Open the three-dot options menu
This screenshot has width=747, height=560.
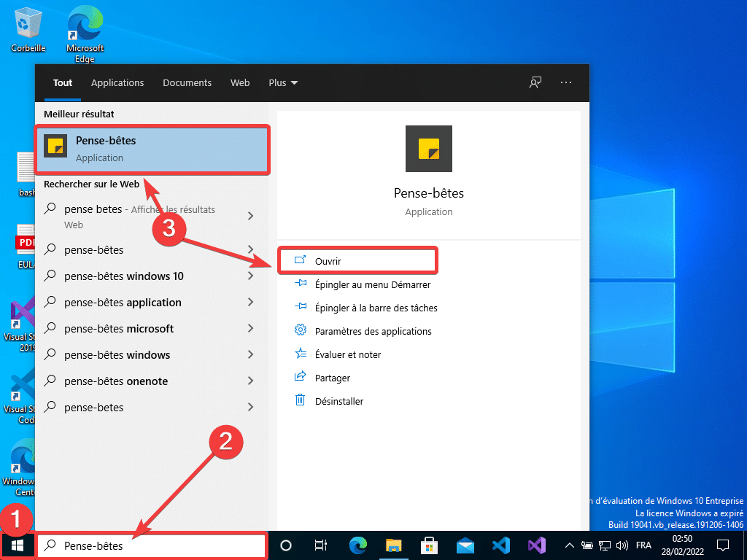click(566, 82)
